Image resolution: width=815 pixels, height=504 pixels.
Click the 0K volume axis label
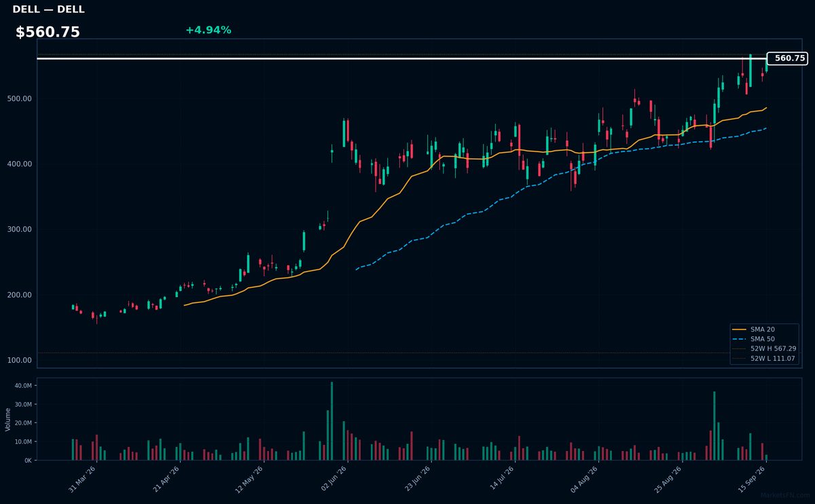(28, 461)
